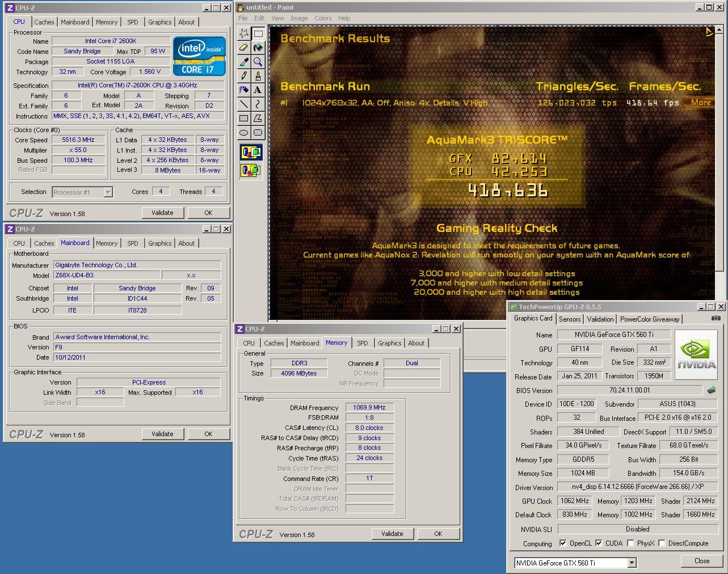Click Validate in the CPU tab window
Screen dimensions: 728x574
pos(162,213)
